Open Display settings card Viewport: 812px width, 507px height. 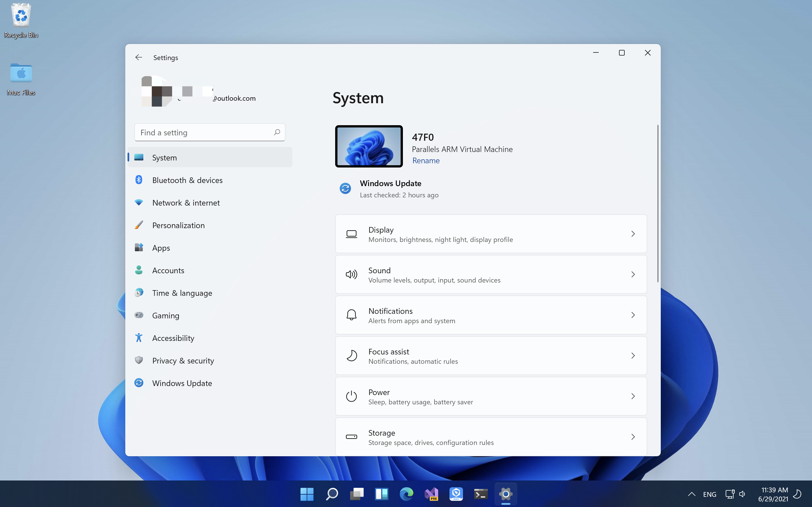point(491,234)
